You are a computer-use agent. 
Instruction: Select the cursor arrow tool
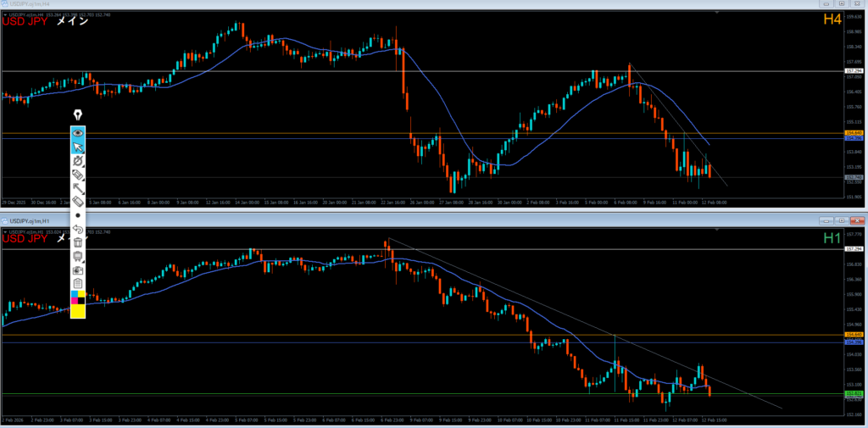click(x=77, y=147)
